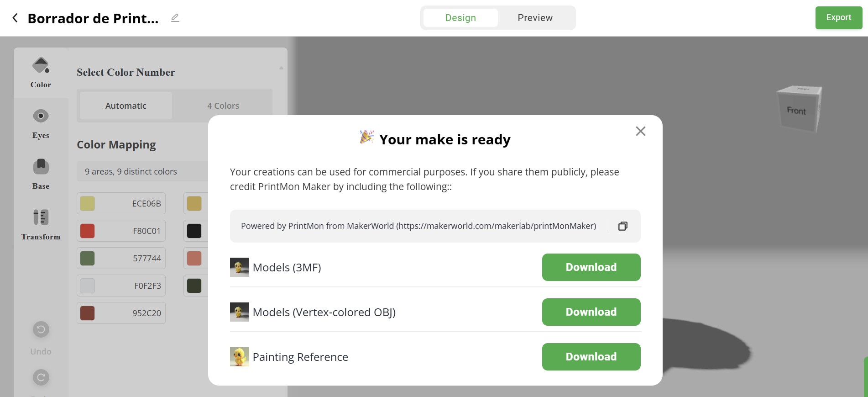Click the green Export button
Screen dimensions: 868x397
[838, 18]
